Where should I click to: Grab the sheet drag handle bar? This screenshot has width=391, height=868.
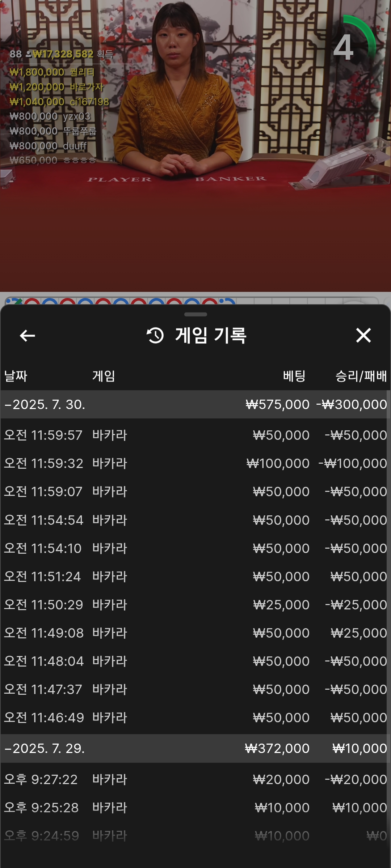pyautogui.click(x=195, y=314)
